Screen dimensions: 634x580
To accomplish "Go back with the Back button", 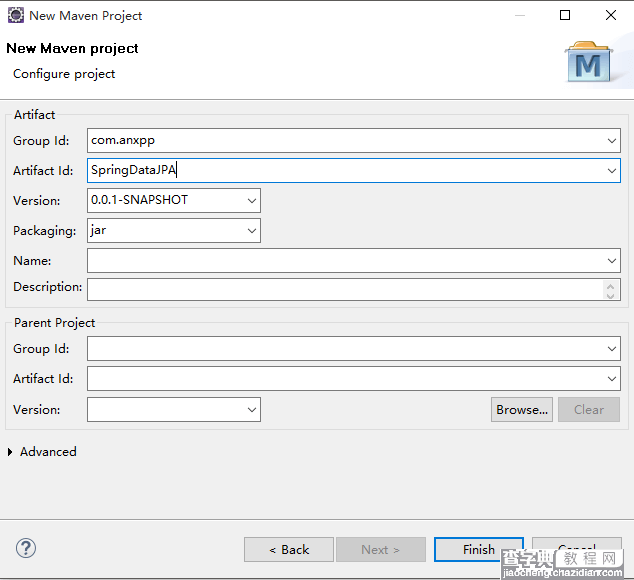I will coord(289,549).
